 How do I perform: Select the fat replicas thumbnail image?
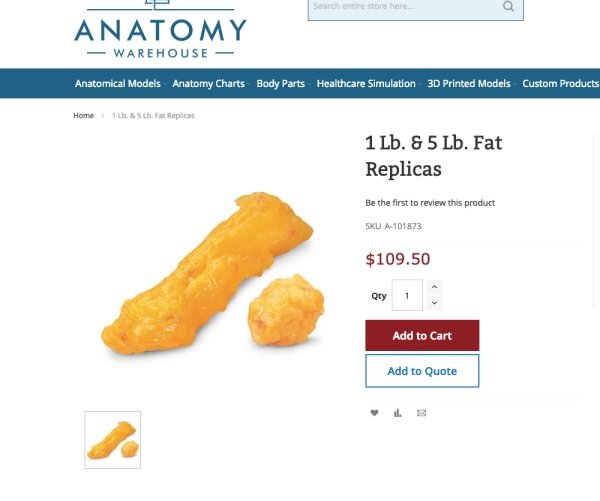pos(112,440)
